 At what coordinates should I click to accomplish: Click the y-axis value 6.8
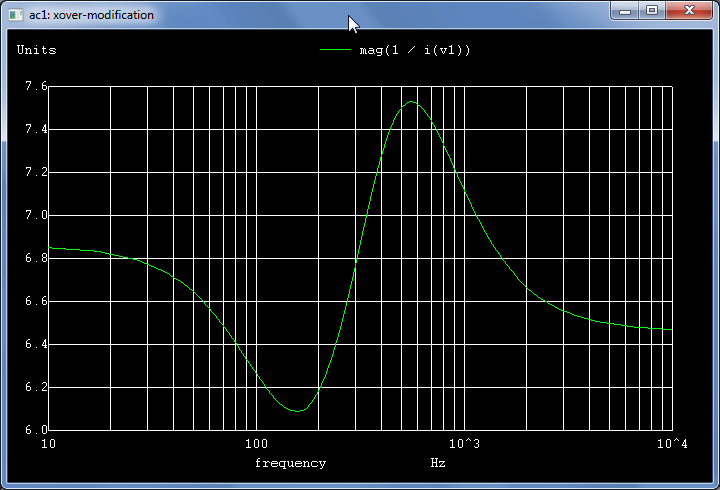36,258
